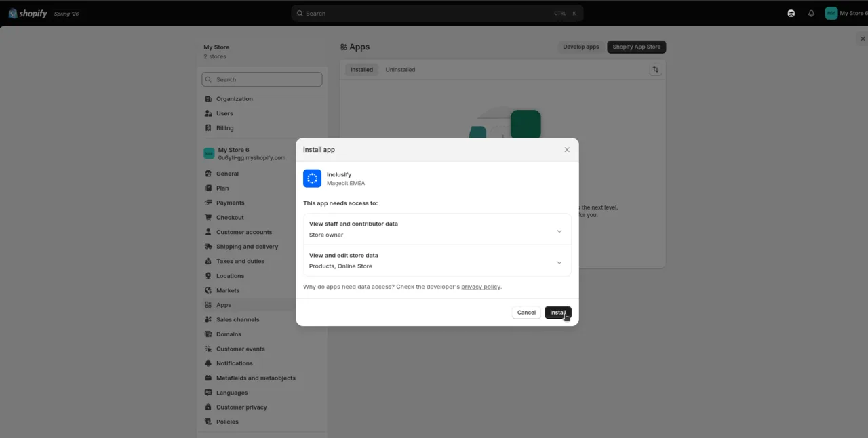This screenshot has width=868, height=438.
Task: Click the Customer events icon
Action: pyautogui.click(x=209, y=349)
